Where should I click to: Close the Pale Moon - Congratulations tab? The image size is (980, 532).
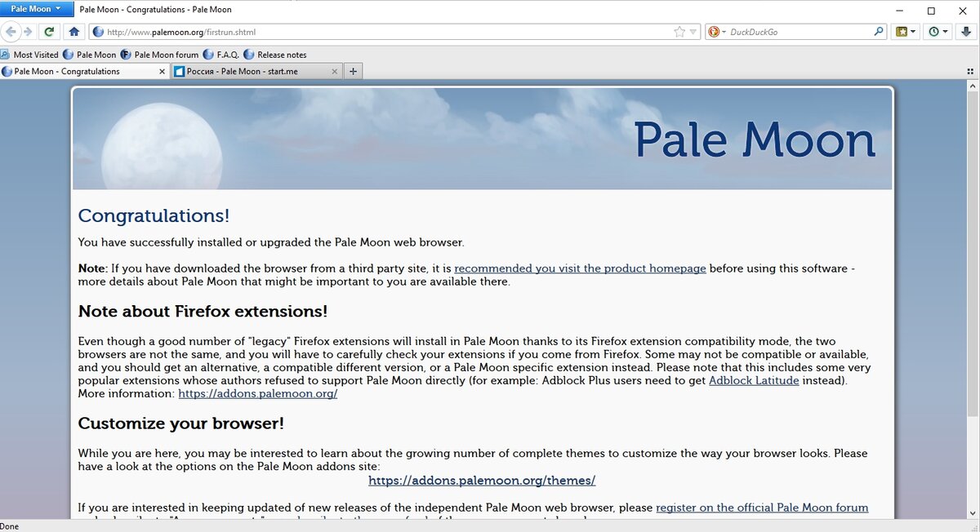click(x=162, y=72)
